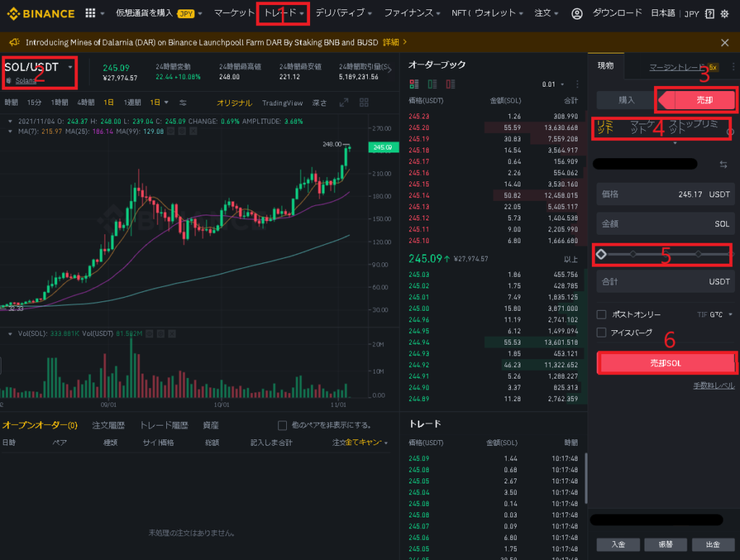Click the info icon beside Stop Limit
Viewport: 740px width, 560px height.
click(x=731, y=132)
